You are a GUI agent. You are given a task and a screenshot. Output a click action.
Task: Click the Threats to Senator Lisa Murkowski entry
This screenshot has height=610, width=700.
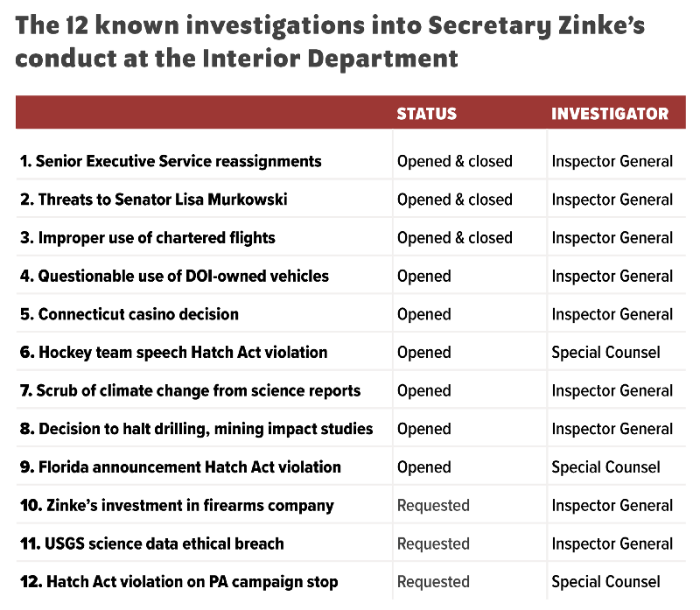pyautogui.click(x=154, y=200)
